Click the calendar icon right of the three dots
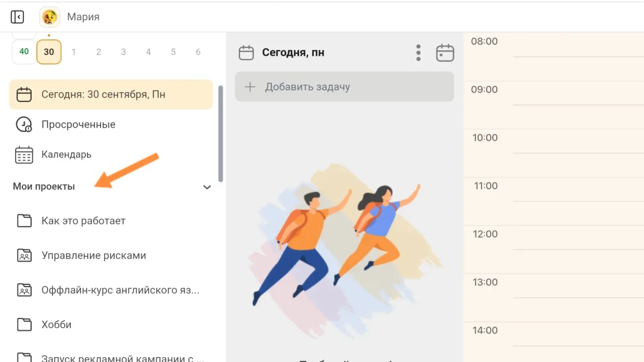The width and height of the screenshot is (644, 362). 445,53
